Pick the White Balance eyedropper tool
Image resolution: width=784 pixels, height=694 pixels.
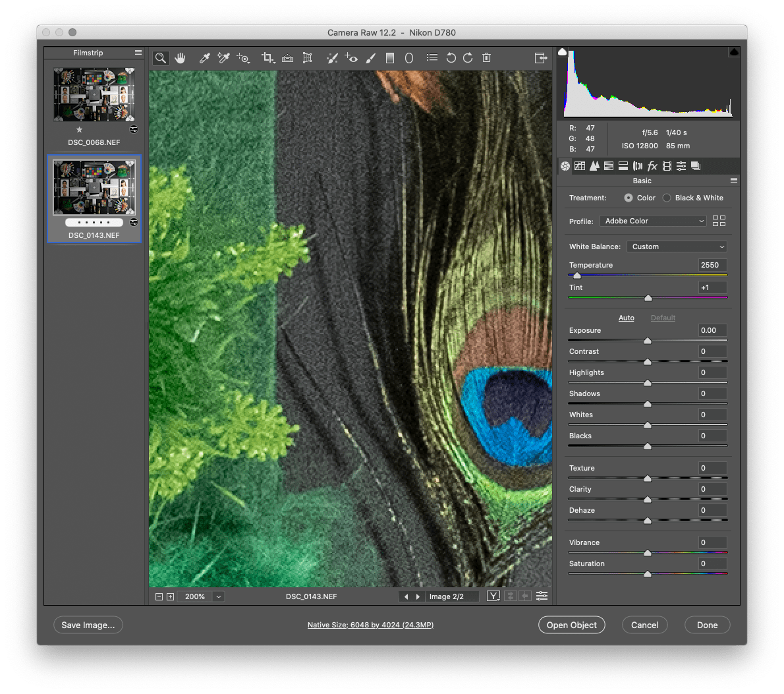pyautogui.click(x=204, y=58)
